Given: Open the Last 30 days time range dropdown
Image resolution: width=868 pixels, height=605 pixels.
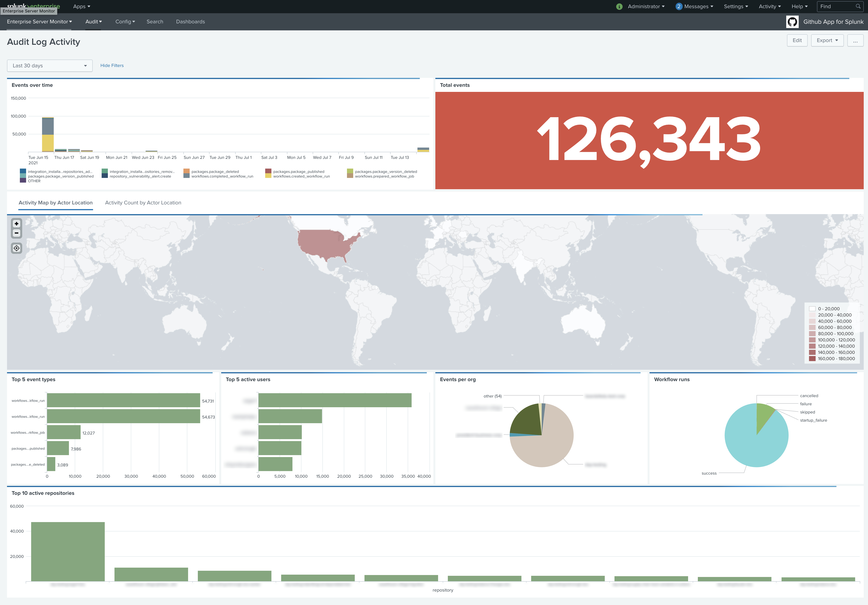Looking at the screenshot, I should [x=49, y=66].
